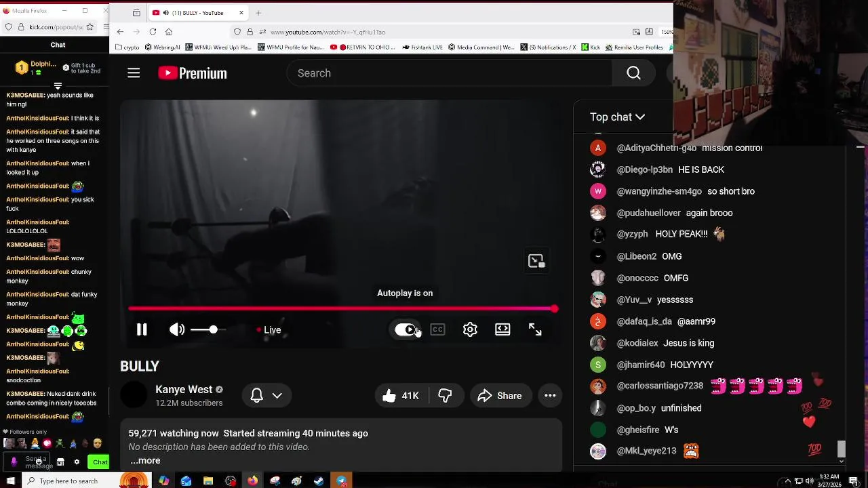Expand the Kick chat leaderboard arrow
This screenshot has height=488, width=868.
coord(58,86)
